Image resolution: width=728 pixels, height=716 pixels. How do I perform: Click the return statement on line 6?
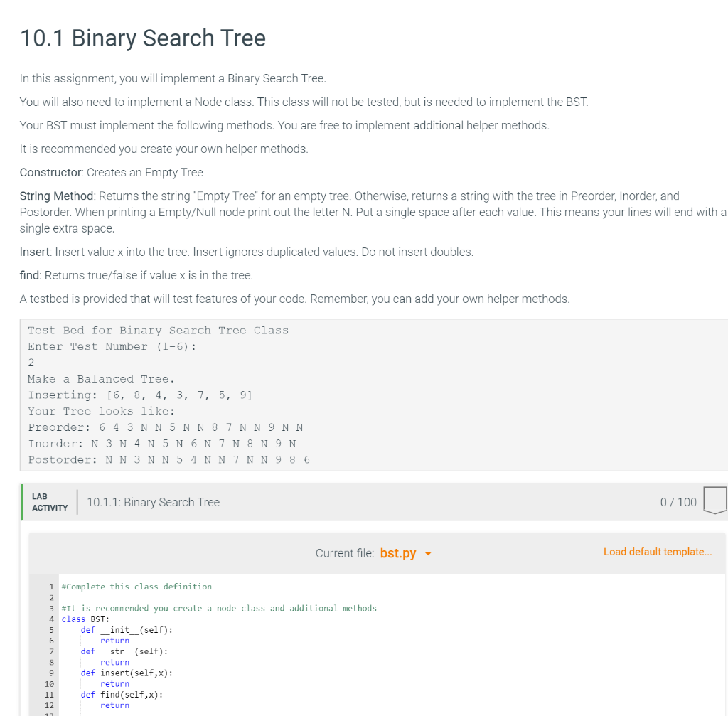(114, 640)
